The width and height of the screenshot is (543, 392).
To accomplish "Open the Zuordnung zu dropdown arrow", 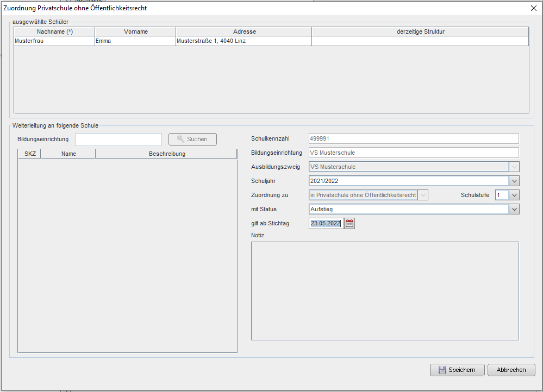I will (423, 195).
